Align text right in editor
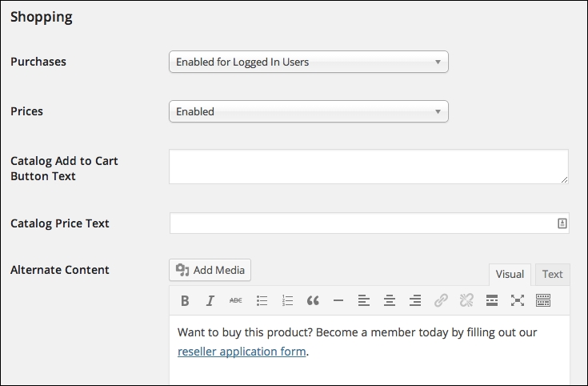Screen dimensions: 588x386 [x=415, y=300]
